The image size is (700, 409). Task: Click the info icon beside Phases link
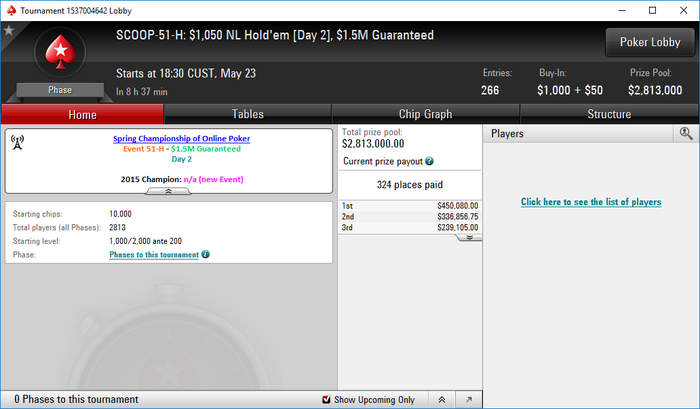point(205,254)
